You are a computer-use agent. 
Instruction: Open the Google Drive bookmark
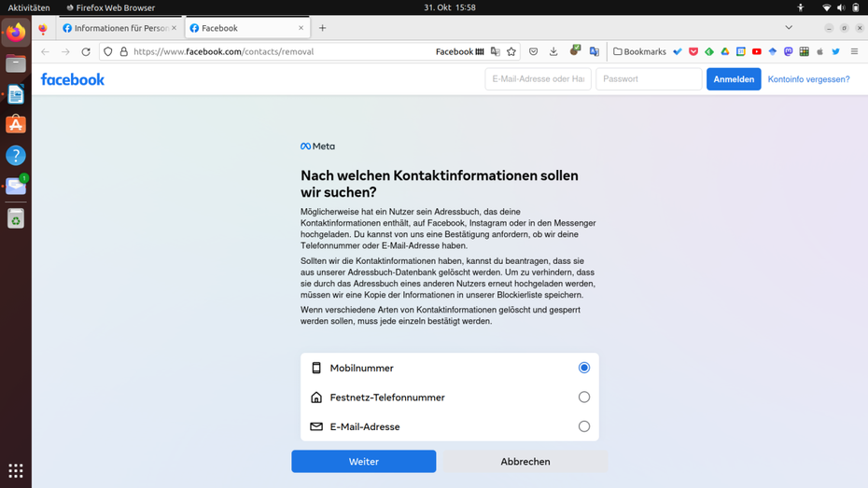click(724, 51)
